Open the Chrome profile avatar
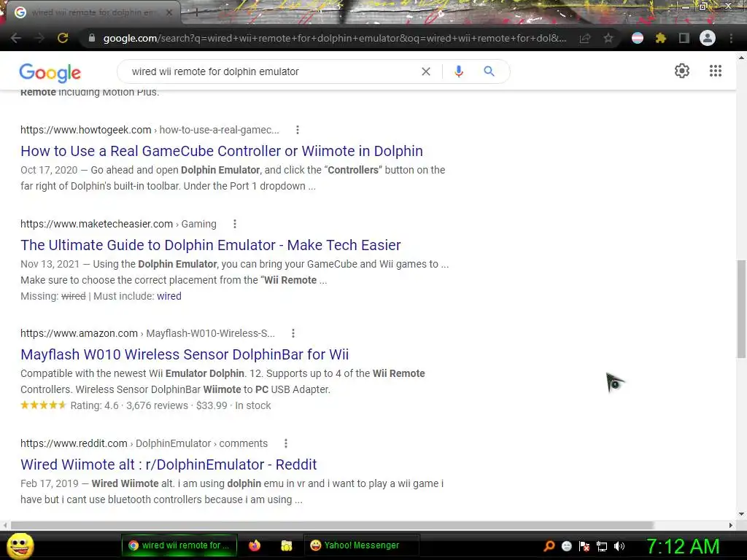Image resolution: width=747 pixels, height=560 pixels. click(708, 38)
